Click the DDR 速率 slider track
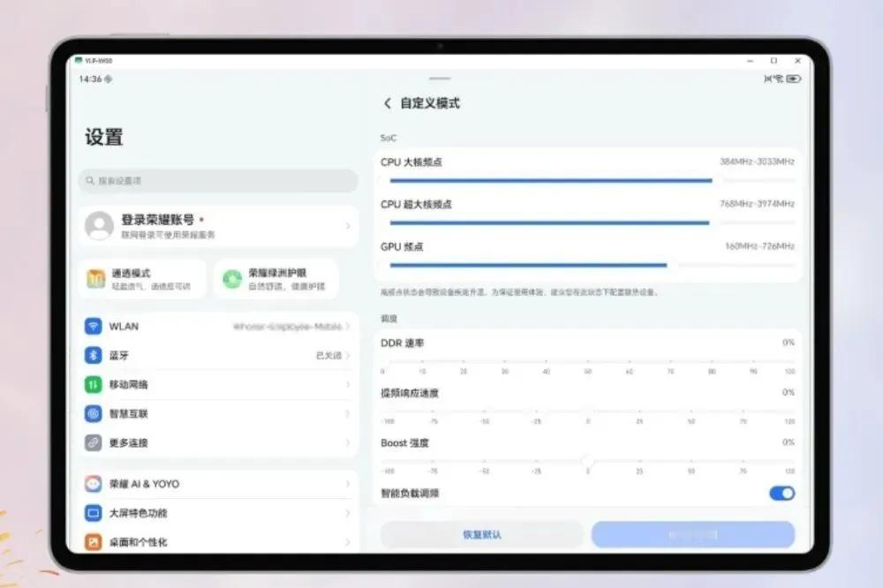The width and height of the screenshot is (883, 588). point(586,360)
